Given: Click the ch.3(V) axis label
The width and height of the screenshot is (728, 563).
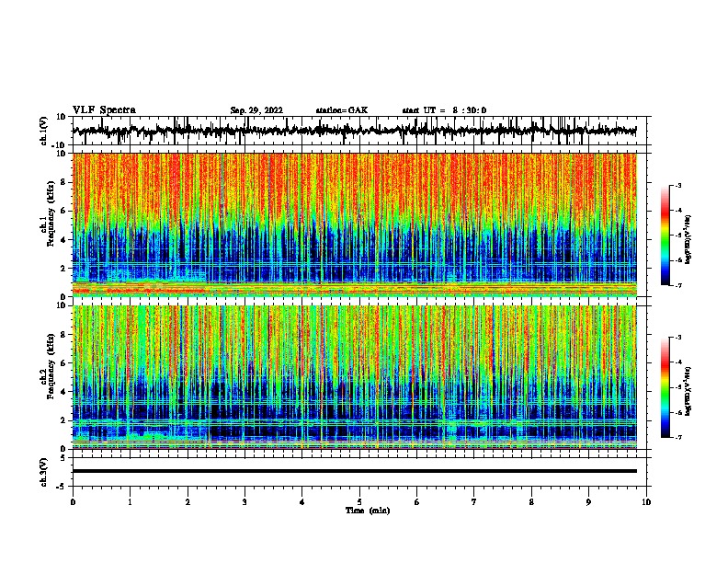Looking at the screenshot, I should [x=44, y=472].
